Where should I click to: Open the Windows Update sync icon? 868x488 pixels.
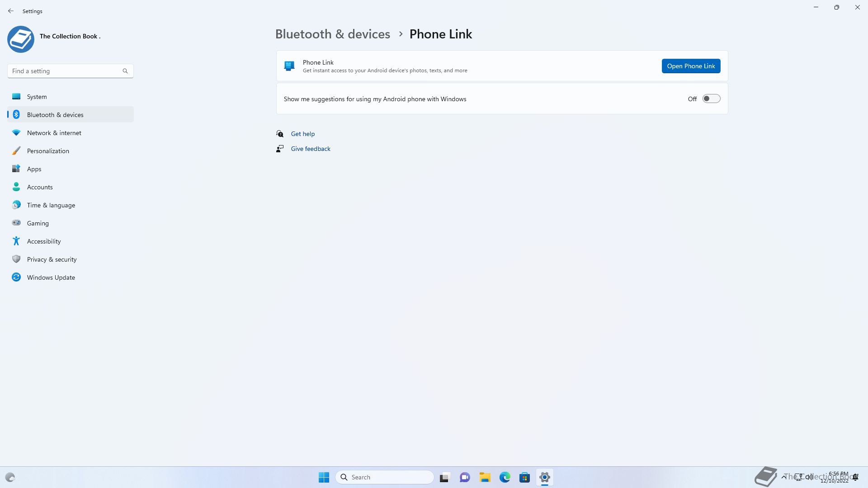coord(16,277)
